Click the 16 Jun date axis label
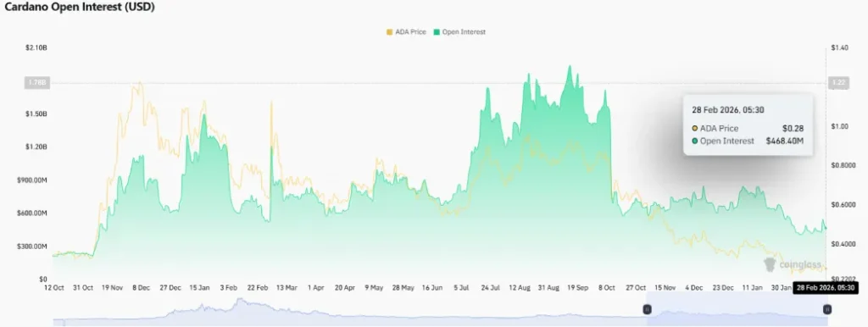 click(x=431, y=288)
